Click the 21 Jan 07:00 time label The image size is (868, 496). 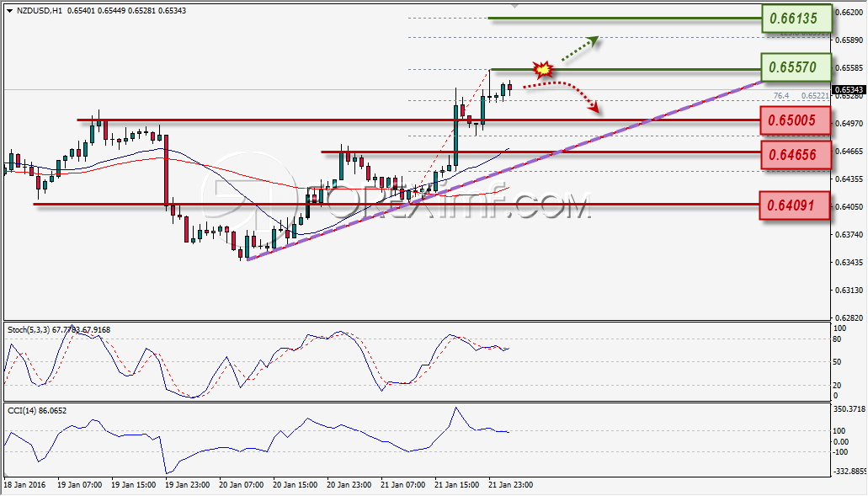pos(403,485)
